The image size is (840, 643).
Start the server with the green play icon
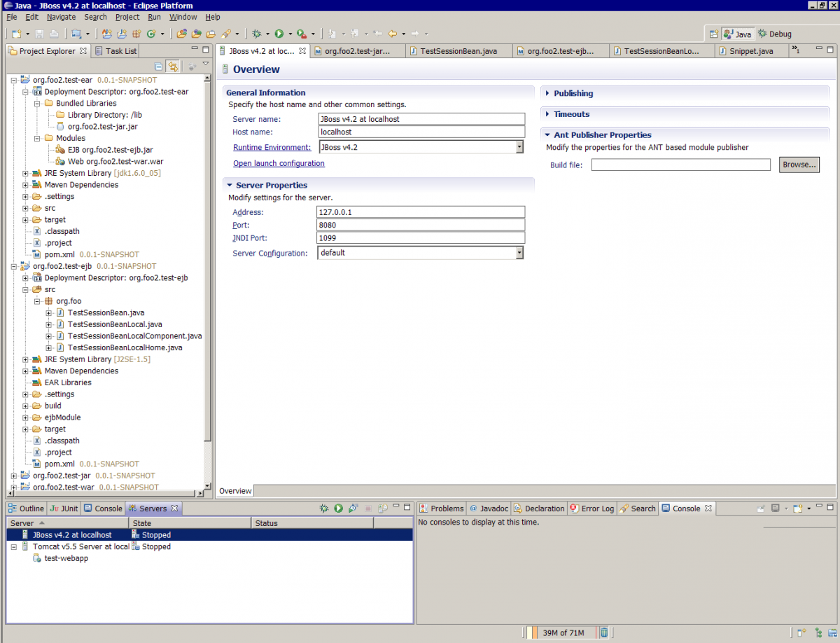tap(339, 507)
